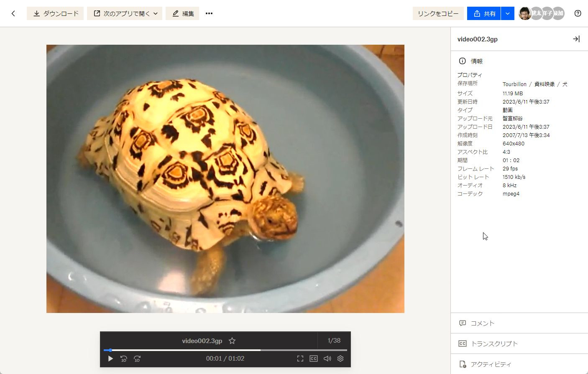Star video002.3gp as favorite
The image size is (588, 374).
(x=232, y=341)
